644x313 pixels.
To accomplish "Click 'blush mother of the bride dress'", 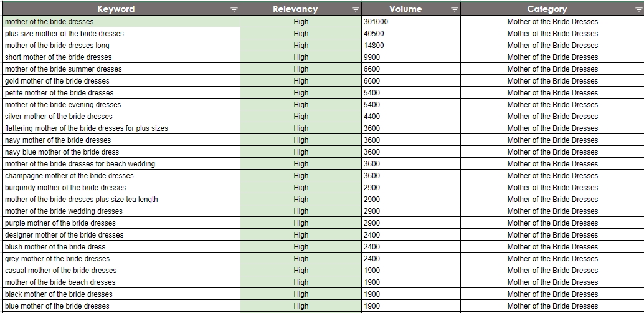I will 121,247.
